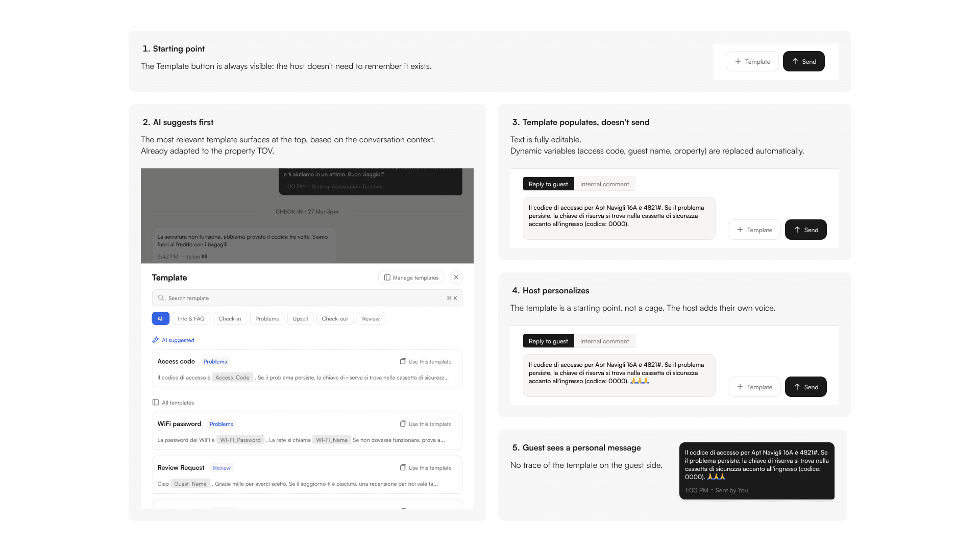Click the Review Request template title

[x=181, y=468]
